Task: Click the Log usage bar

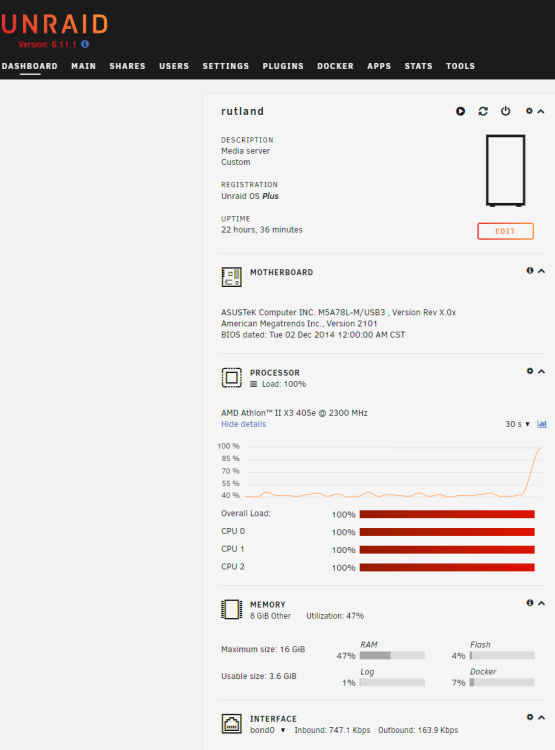Action: click(x=392, y=683)
